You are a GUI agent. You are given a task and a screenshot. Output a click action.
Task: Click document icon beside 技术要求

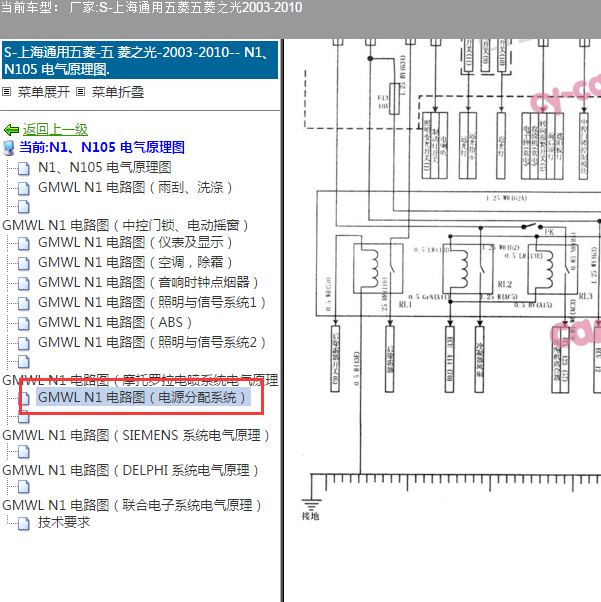(x=24, y=524)
